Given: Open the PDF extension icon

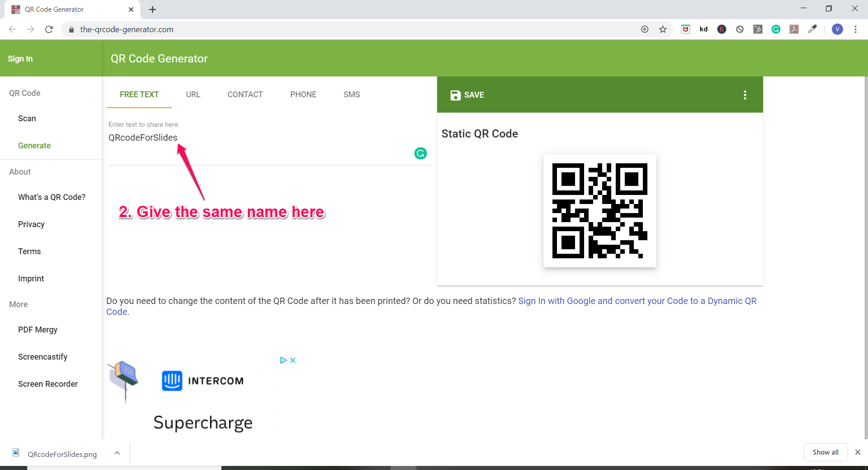Looking at the screenshot, I should pyautogui.click(x=794, y=29).
